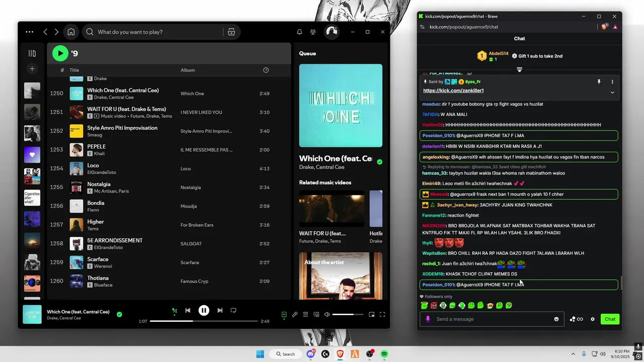This screenshot has height=362, width=644.
Task: Select the track 'Nostalgia'
Action: tap(99, 184)
